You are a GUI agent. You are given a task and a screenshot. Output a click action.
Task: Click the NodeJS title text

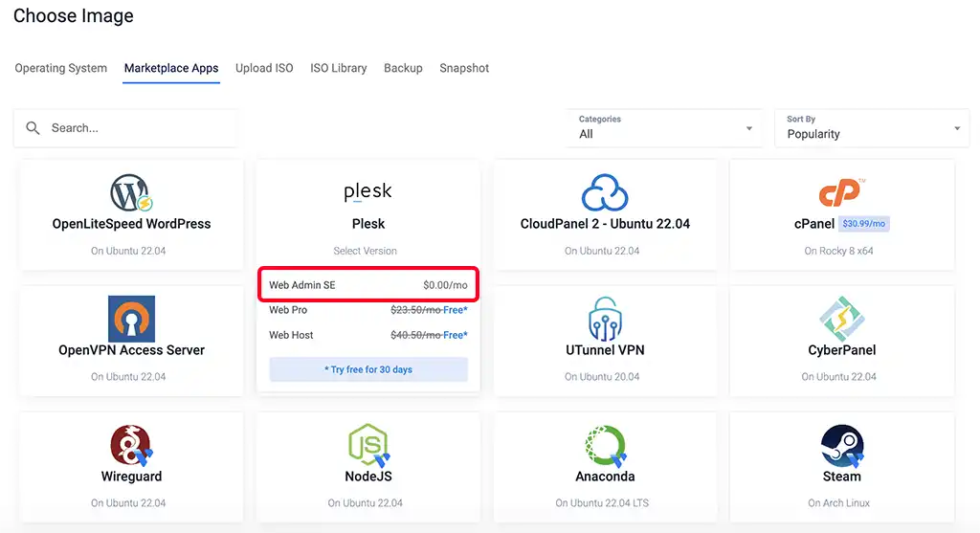click(x=368, y=477)
